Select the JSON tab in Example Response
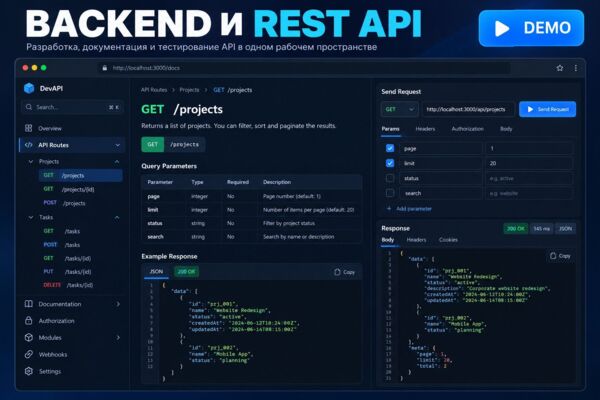This screenshot has height=400, width=600. click(156, 271)
